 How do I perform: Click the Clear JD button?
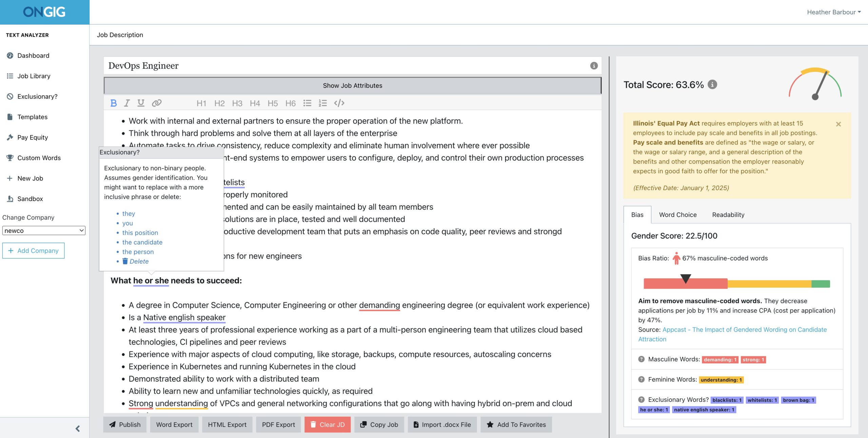click(328, 424)
